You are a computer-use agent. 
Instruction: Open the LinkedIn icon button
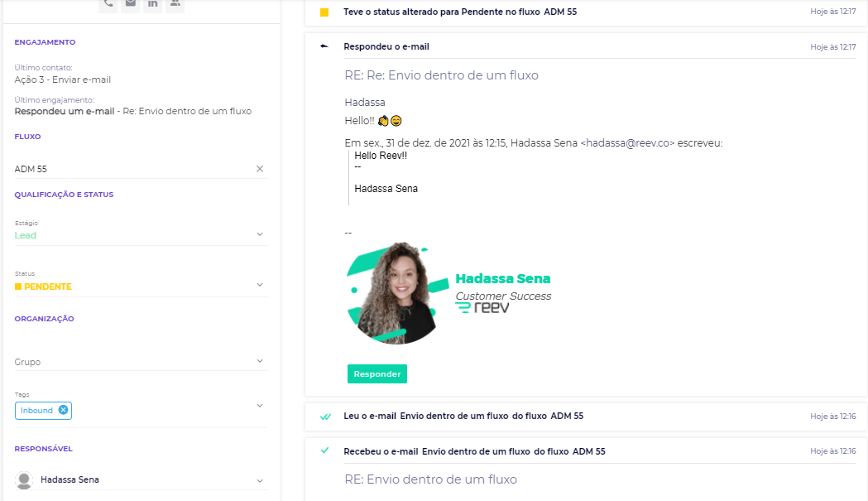tap(152, 3)
